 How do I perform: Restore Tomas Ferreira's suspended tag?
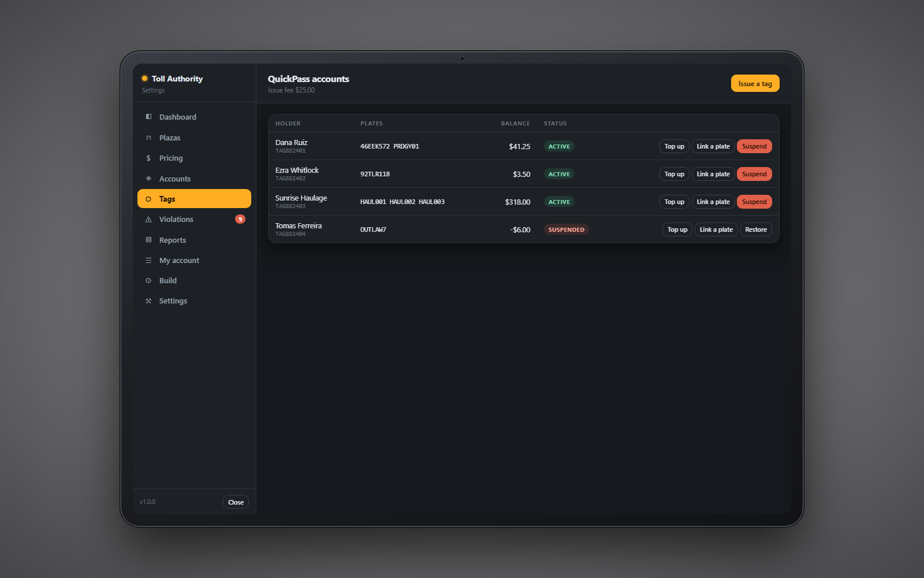point(756,229)
